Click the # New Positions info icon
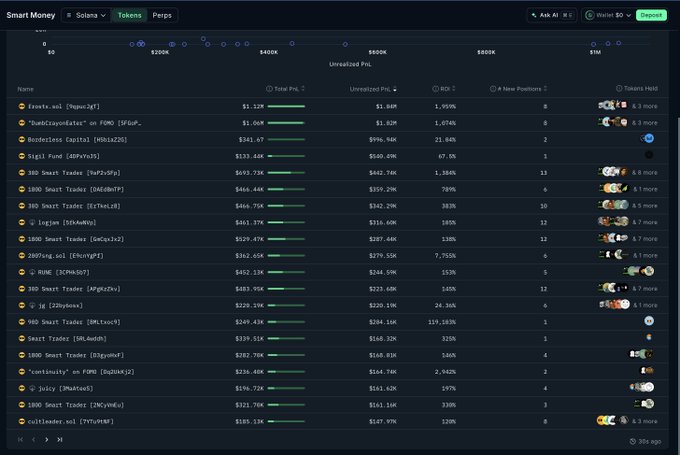 pyautogui.click(x=493, y=88)
